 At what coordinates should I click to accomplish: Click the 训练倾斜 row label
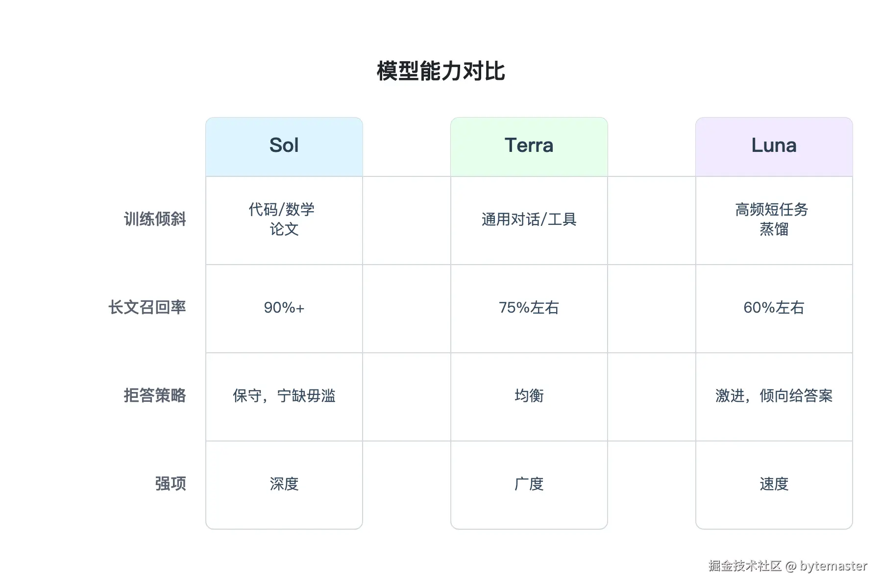click(x=155, y=219)
